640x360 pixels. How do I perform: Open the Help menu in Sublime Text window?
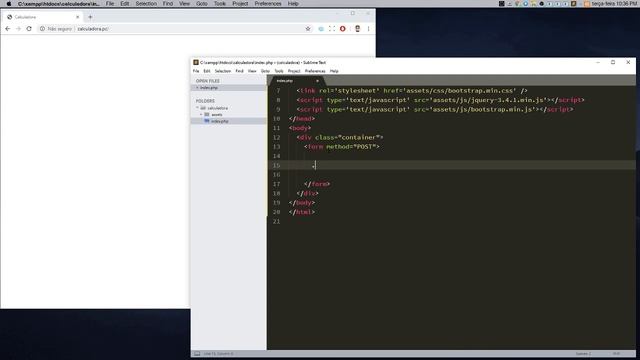point(334,71)
